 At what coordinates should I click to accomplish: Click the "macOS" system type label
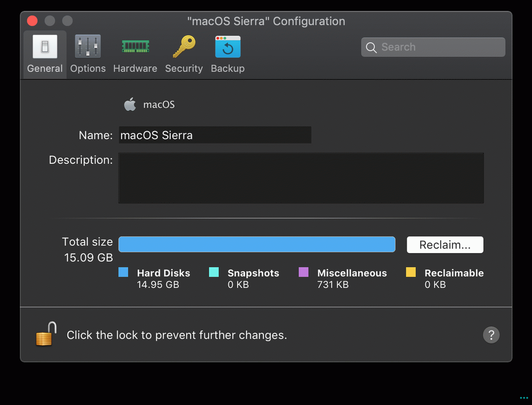pos(159,105)
